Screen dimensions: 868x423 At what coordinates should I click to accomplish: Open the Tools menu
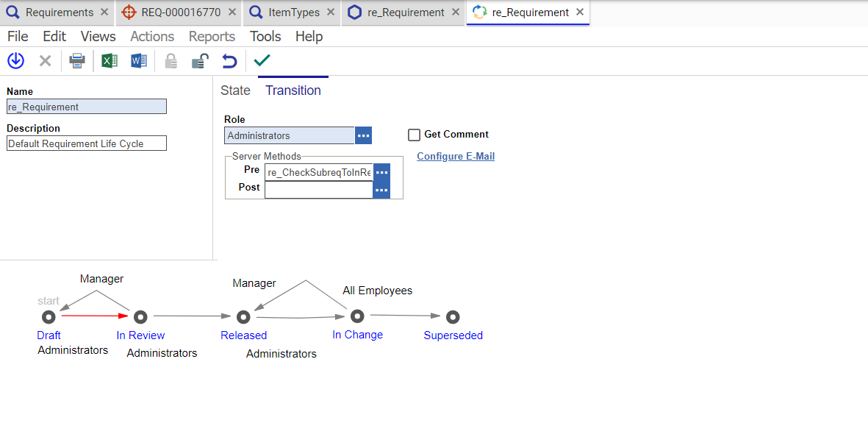click(265, 36)
